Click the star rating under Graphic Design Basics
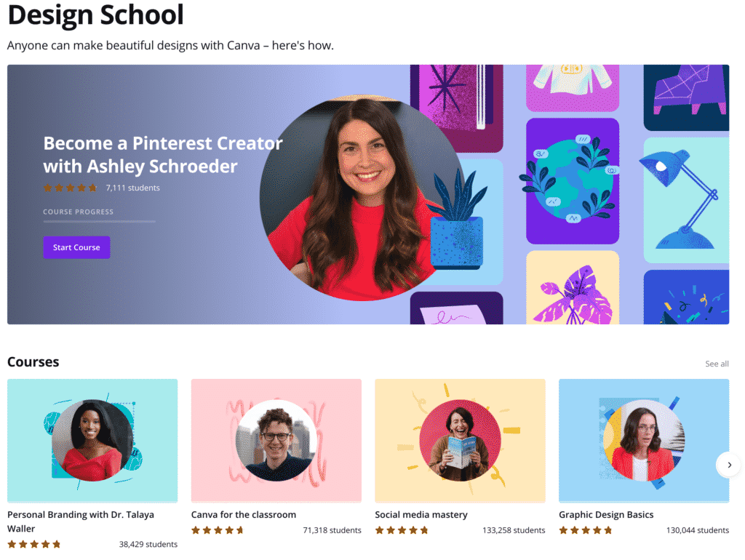 (586, 530)
